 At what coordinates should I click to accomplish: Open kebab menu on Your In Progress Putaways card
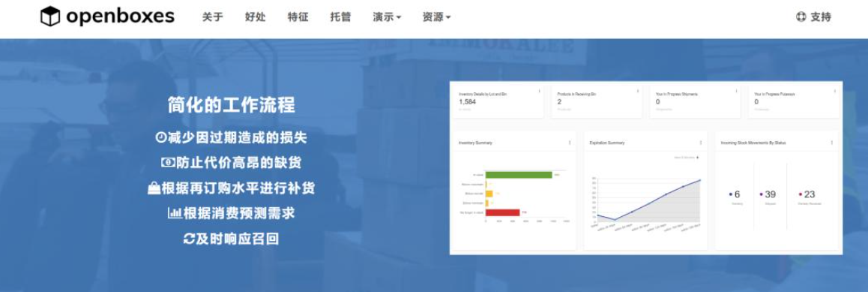point(834,91)
